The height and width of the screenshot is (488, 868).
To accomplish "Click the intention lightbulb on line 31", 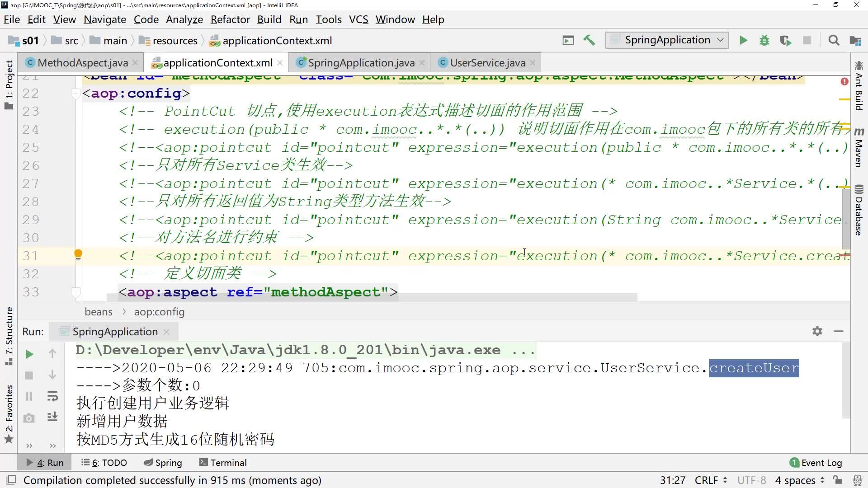I will (x=78, y=254).
